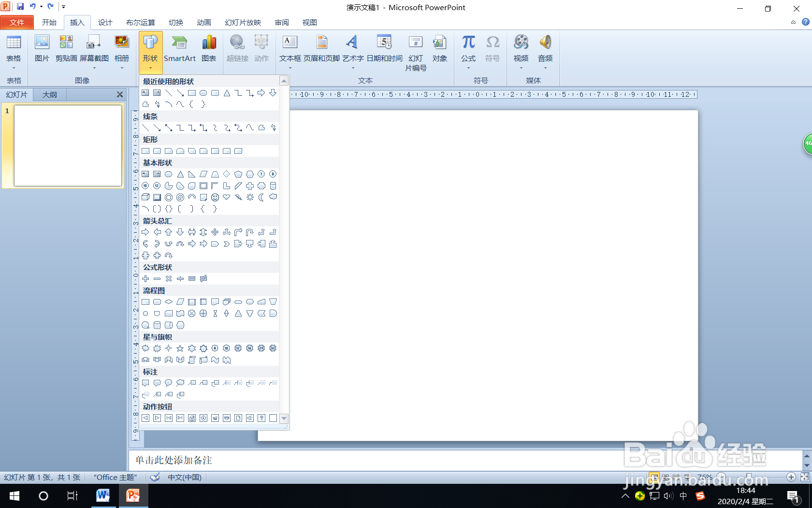Screen dimensions: 812x508
Task: Fit slide to current window
Action: 805,477
